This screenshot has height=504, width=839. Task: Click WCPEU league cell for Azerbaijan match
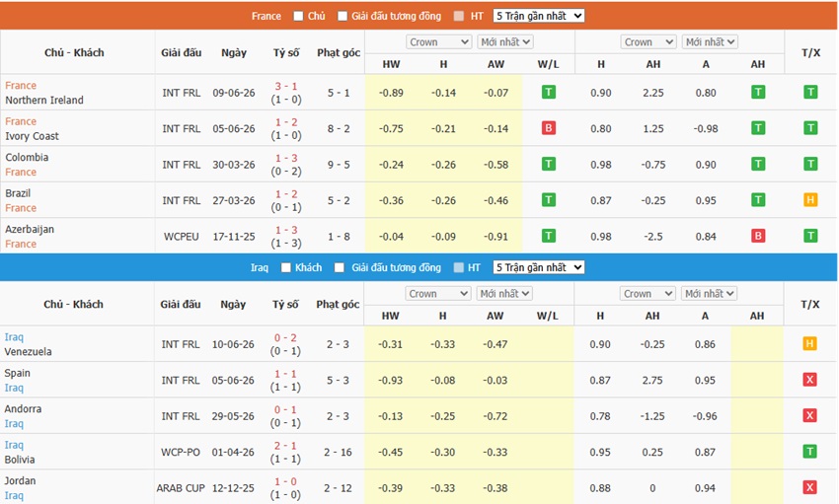tap(181, 237)
